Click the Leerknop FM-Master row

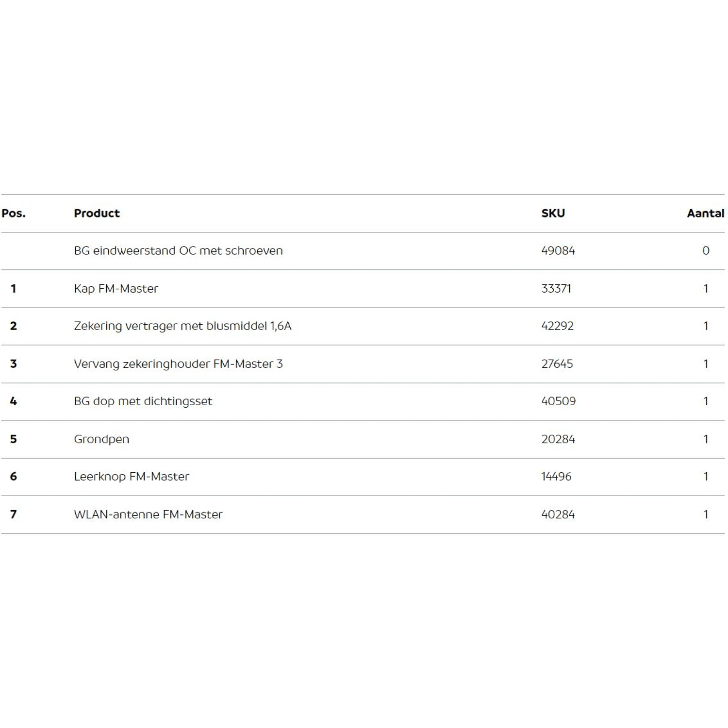point(132,477)
